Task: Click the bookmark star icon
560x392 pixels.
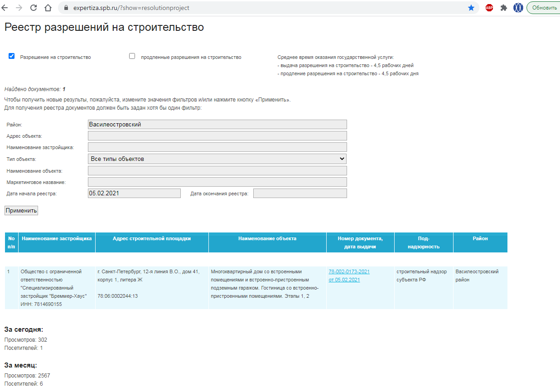Action: (x=471, y=8)
